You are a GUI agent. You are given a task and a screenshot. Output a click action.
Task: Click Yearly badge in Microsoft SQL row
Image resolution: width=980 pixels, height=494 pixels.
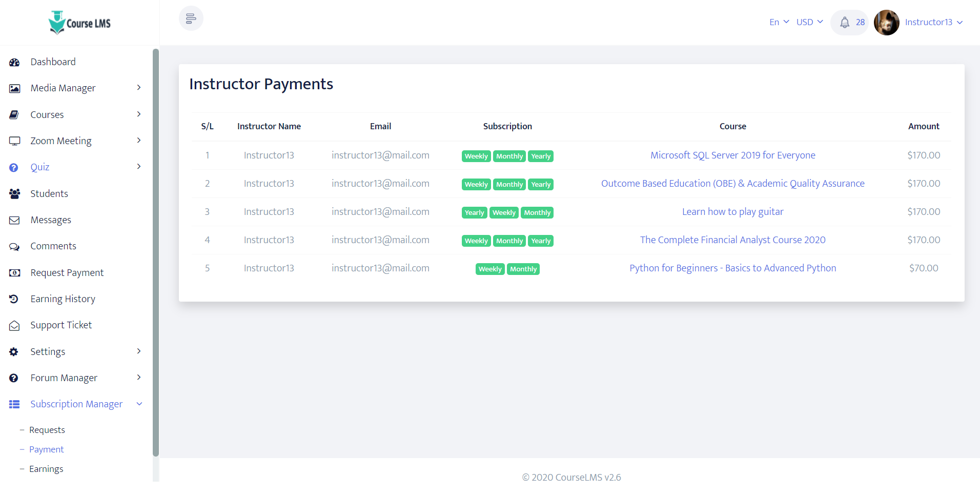click(x=541, y=156)
